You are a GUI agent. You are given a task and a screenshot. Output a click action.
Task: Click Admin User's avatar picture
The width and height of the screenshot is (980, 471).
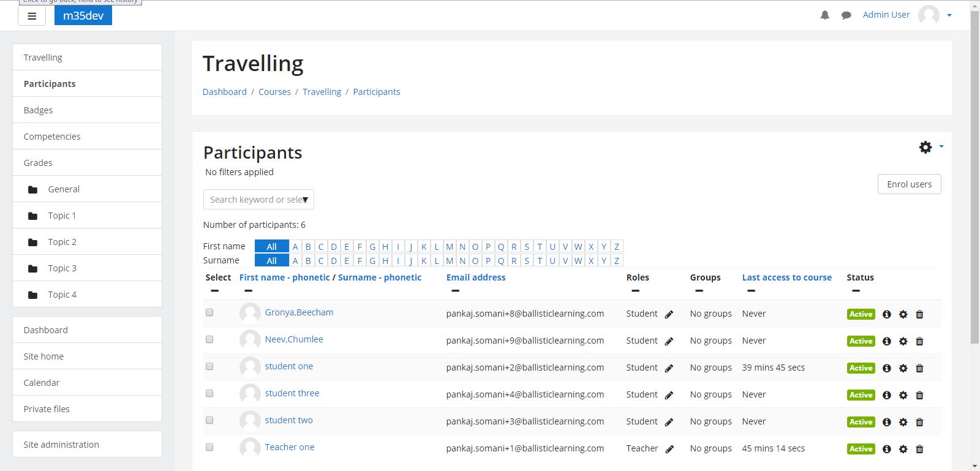pos(929,15)
